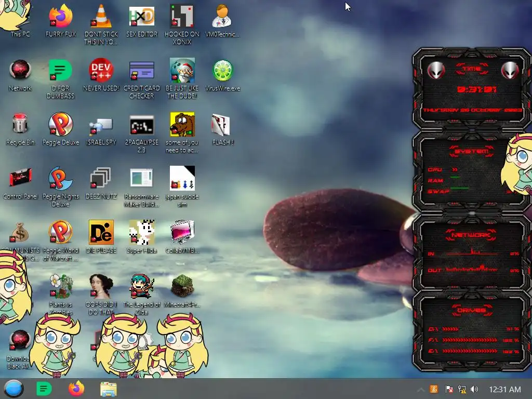Click the network IN traffic graph
532x399 pixels.
(472, 252)
